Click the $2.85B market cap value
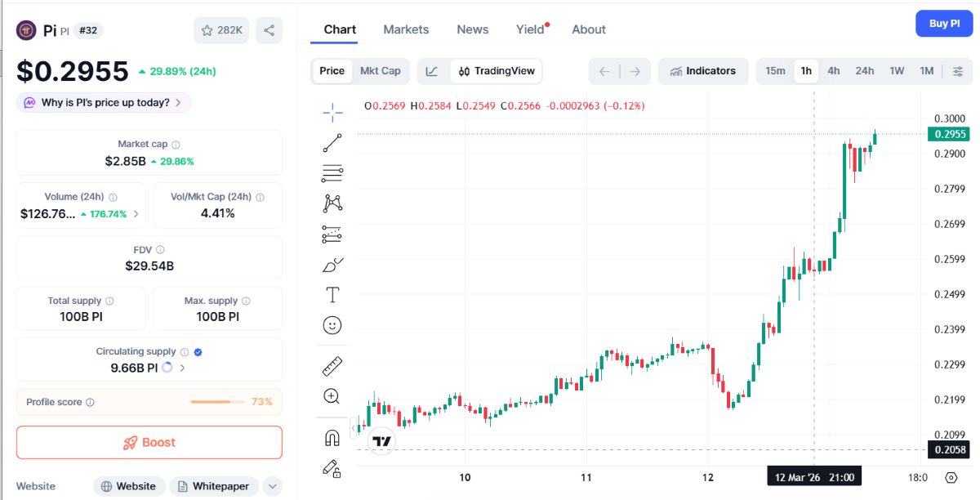 [126, 161]
